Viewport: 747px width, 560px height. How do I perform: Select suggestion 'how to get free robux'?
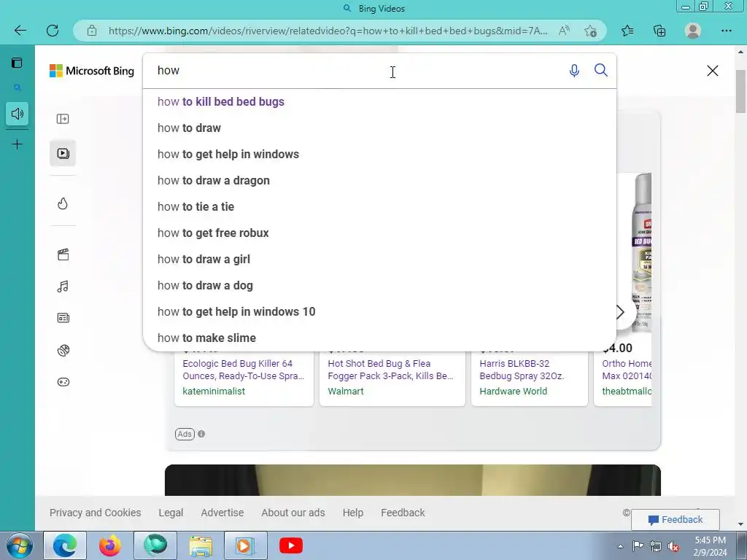tap(379, 233)
